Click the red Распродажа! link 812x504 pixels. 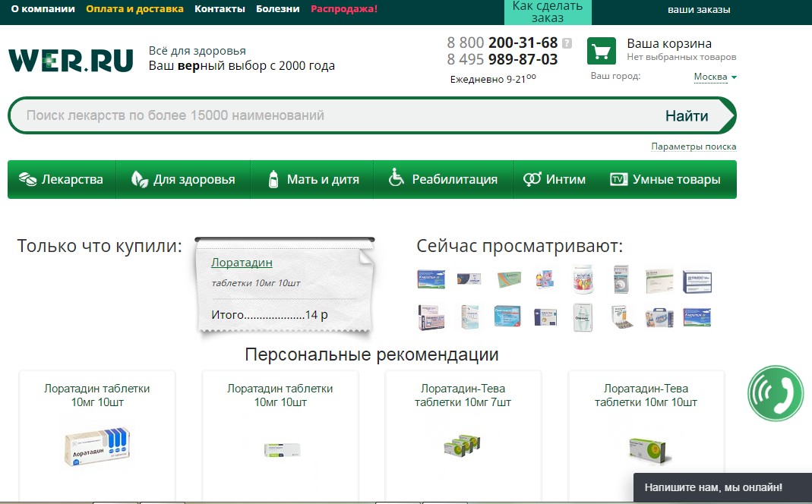pos(344,9)
